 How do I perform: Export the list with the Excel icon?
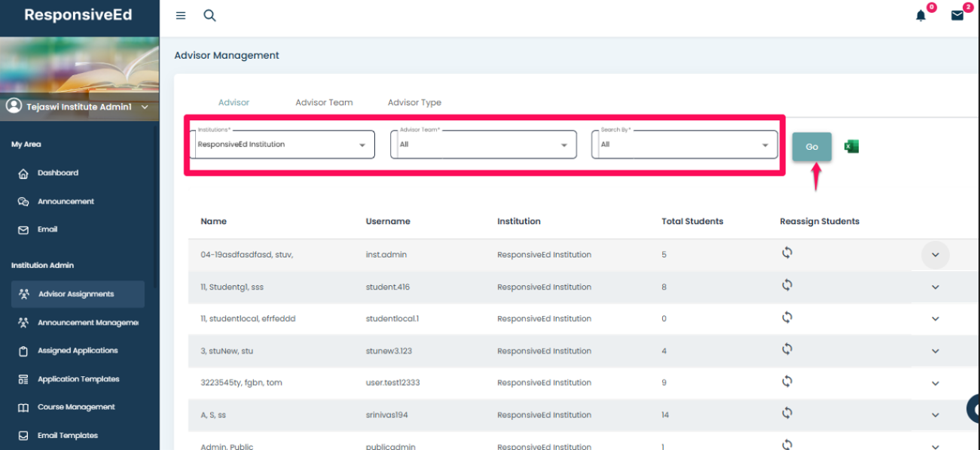click(851, 147)
